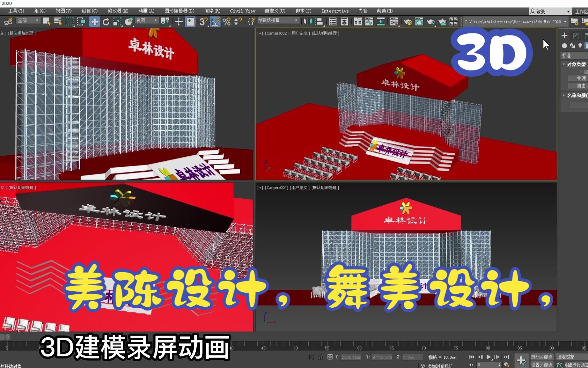Toggle the Layer Explorer icon

[x=344, y=21]
